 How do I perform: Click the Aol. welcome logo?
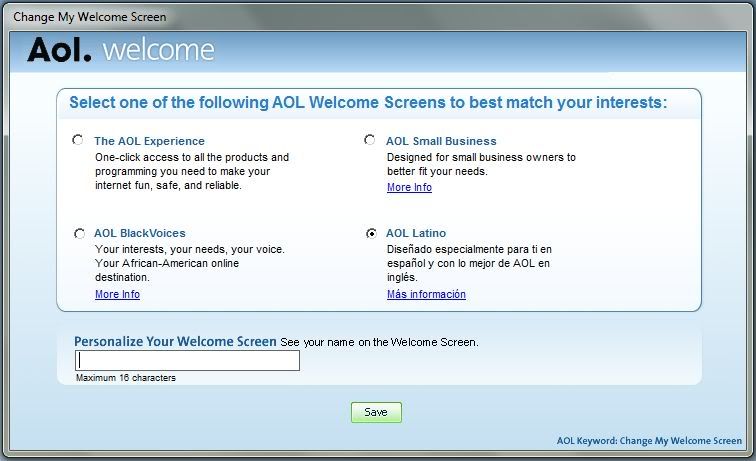coord(121,50)
